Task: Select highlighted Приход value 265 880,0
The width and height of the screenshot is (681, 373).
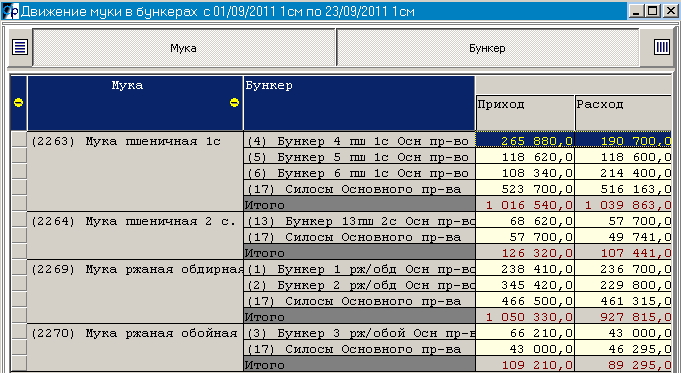Action: [525, 140]
